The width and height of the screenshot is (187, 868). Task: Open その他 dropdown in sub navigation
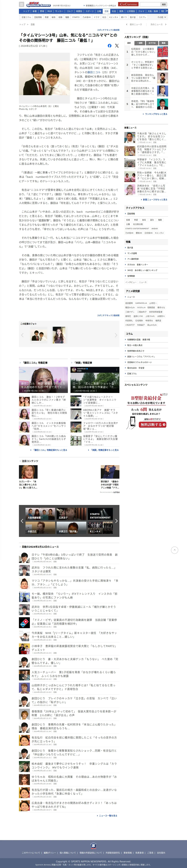point(161,17)
